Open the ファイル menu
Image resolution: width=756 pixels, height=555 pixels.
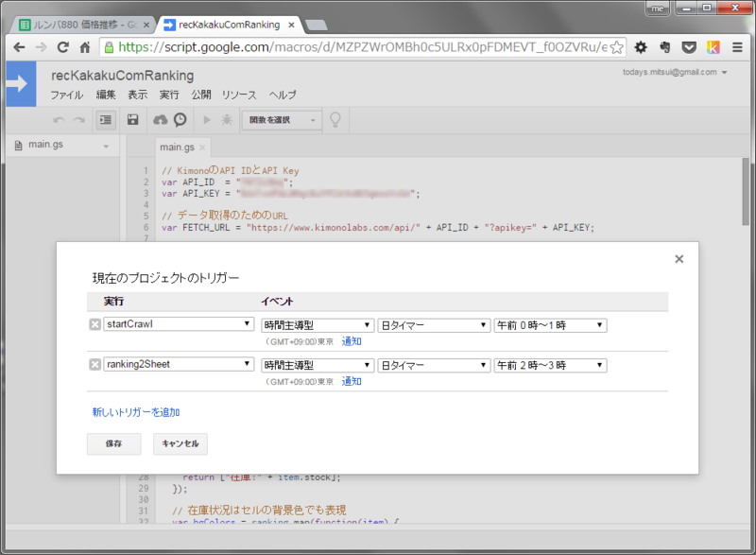[x=67, y=95]
